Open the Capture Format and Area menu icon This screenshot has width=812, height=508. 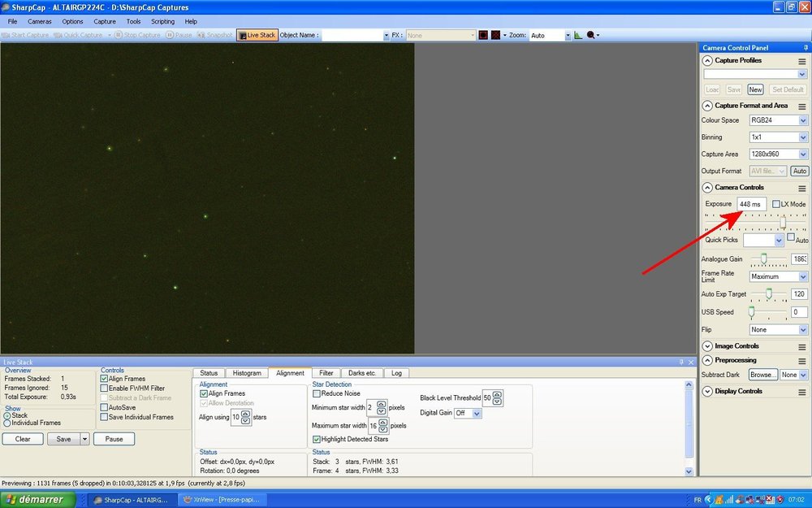801,106
